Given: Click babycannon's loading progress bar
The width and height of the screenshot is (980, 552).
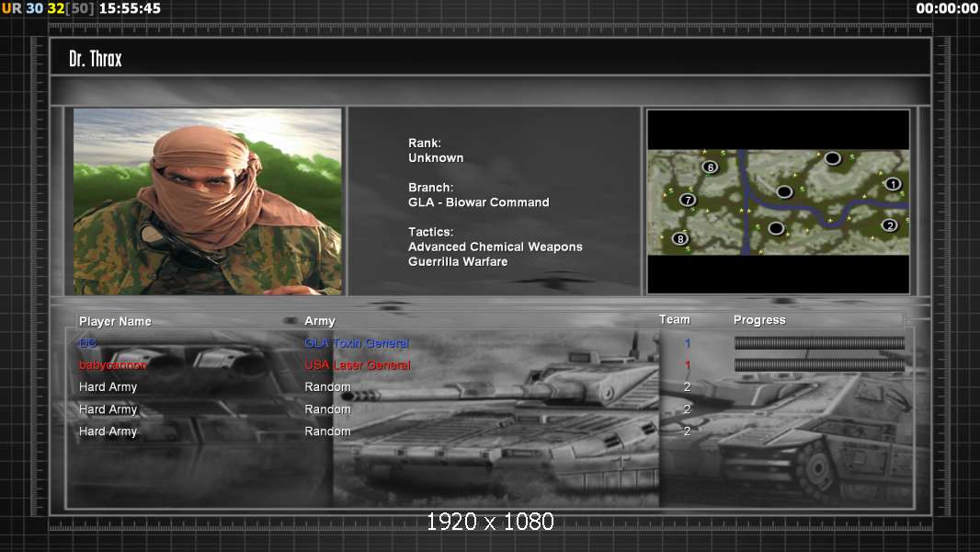Looking at the screenshot, I should pyautogui.click(x=819, y=365).
